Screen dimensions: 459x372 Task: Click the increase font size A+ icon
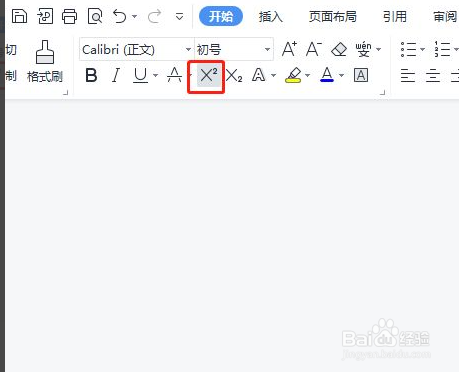(289, 49)
